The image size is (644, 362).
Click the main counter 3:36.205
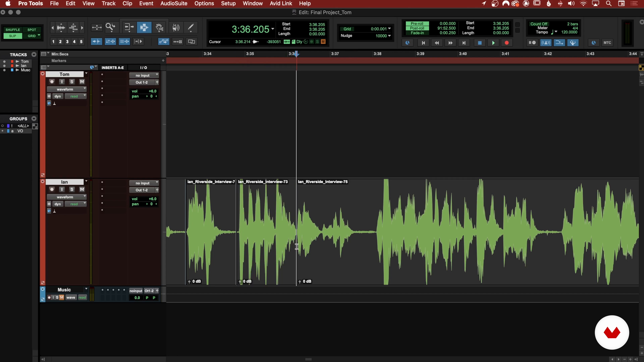[x=251, y=29]
